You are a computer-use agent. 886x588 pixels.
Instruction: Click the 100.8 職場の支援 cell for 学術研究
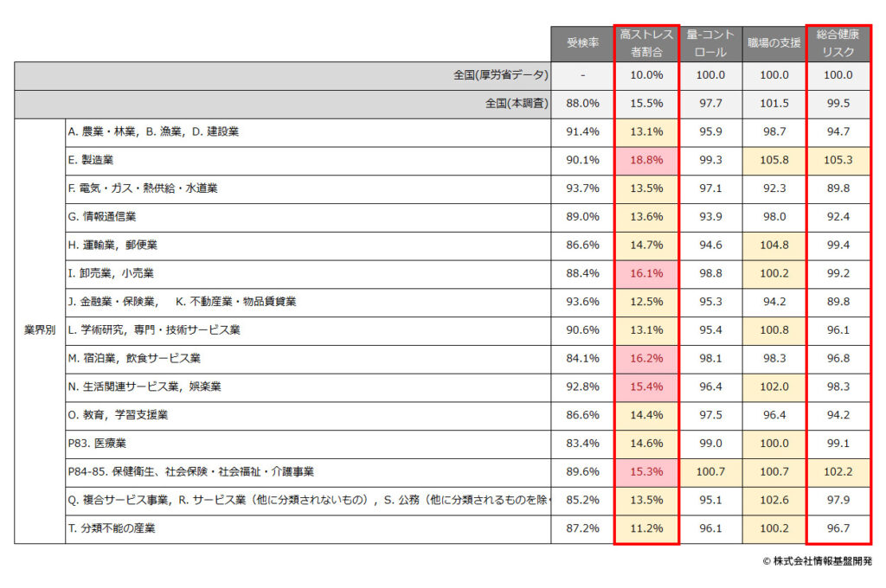coord(774,330)
